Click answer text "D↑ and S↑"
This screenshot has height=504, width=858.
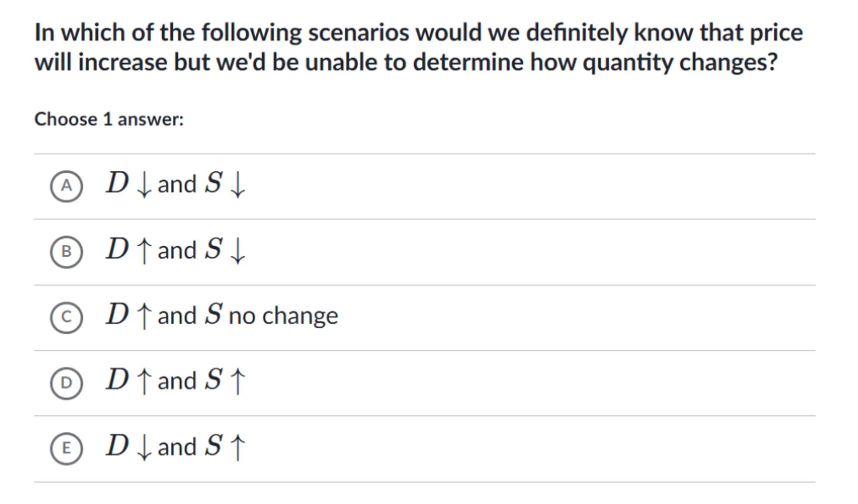(176, 380)
